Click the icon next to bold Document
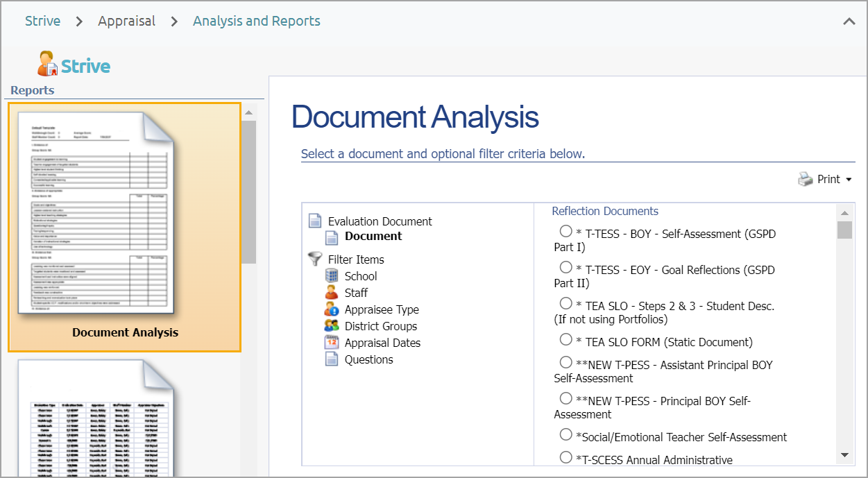Viewport: 868px width, 478px height. click(332, 237)
